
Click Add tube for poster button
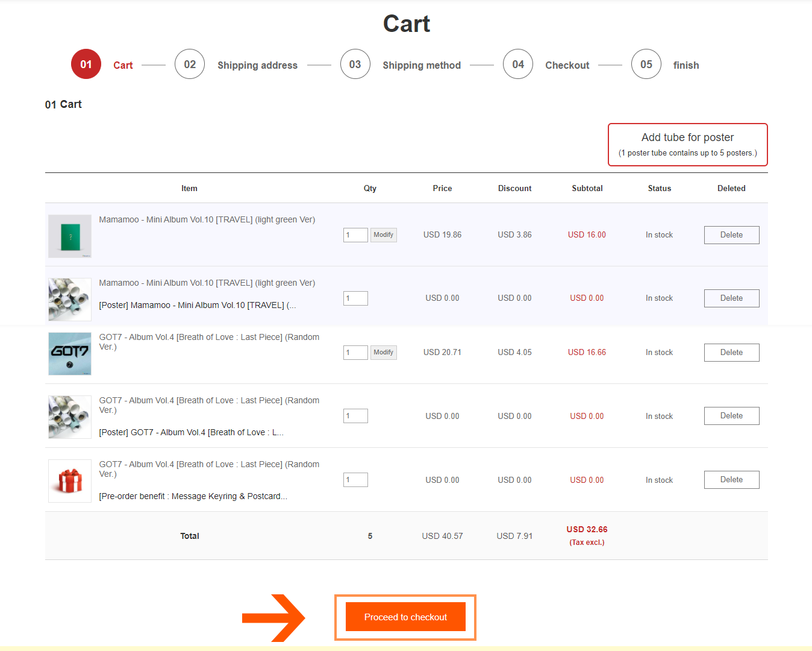tap(688, 145)
